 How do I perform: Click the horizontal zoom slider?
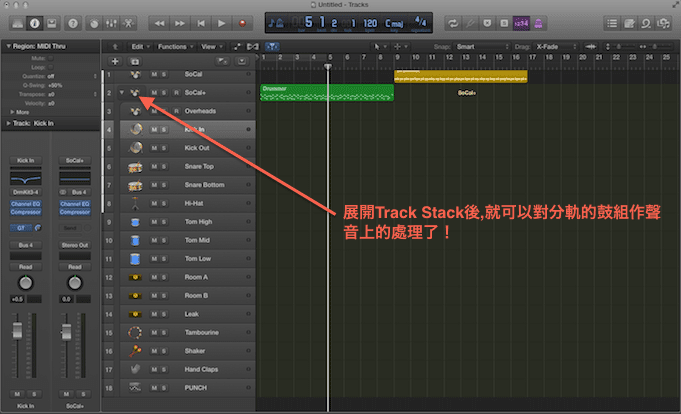(654, 46)
